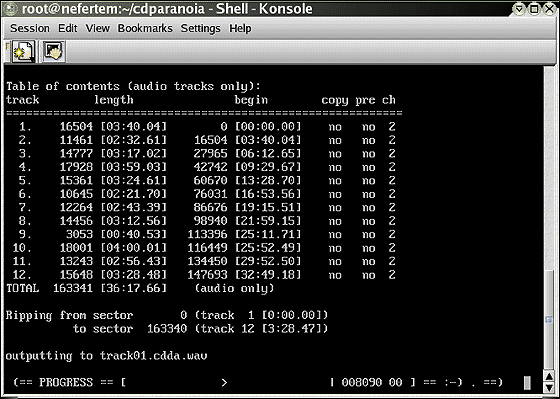The width and height of the screenshot is (560, 399).
Task: Open the Session menu
Action: (x=30, y=28)
